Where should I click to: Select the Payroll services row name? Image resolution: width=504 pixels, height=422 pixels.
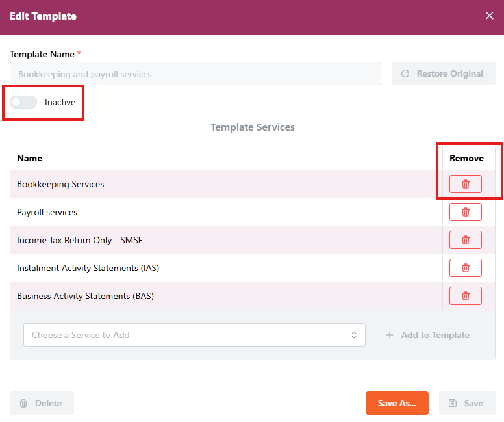point(47,212)
